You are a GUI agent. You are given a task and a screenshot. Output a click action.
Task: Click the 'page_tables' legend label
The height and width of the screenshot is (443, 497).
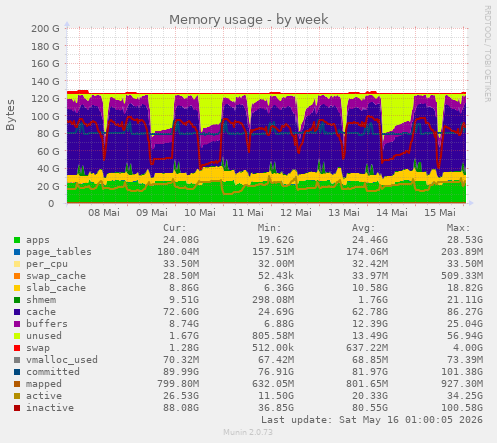point(59,252)
